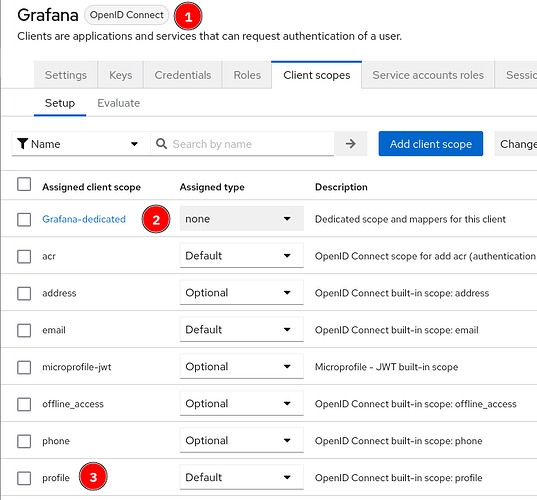Image resolution: width=537 pixels, height=500 pixels.
Task: Click red annotation marker number 2
Action: (156, 219)
